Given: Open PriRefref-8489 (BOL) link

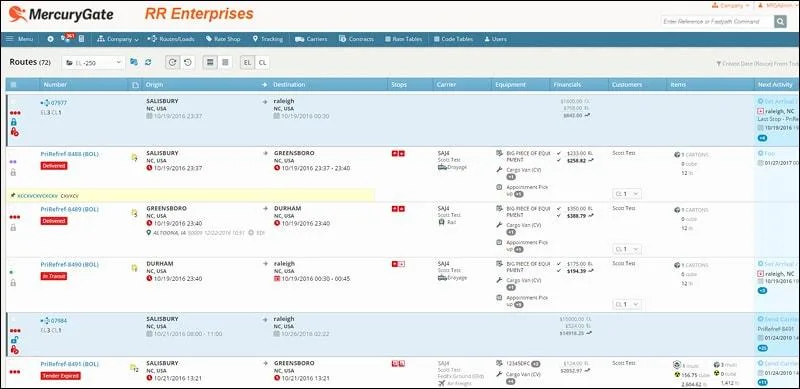Looking at the screenshot, I should click(70, 209).
